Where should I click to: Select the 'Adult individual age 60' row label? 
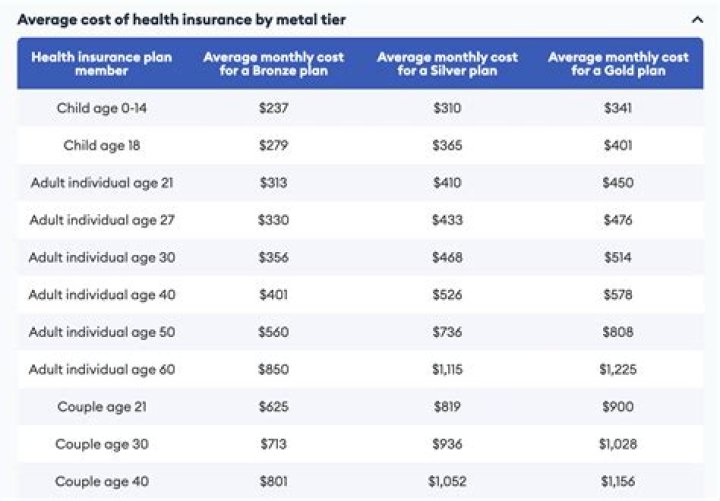(102, 370)
